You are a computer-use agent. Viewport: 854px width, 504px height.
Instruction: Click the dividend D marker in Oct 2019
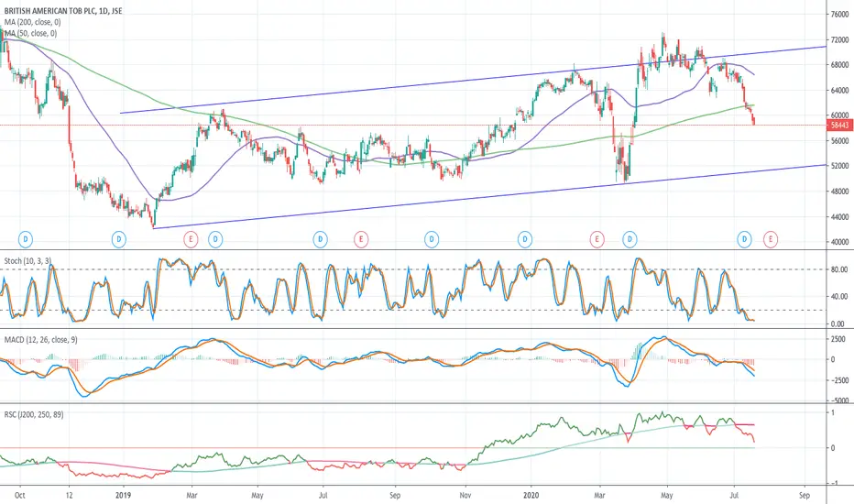click(x=432, y=239)
